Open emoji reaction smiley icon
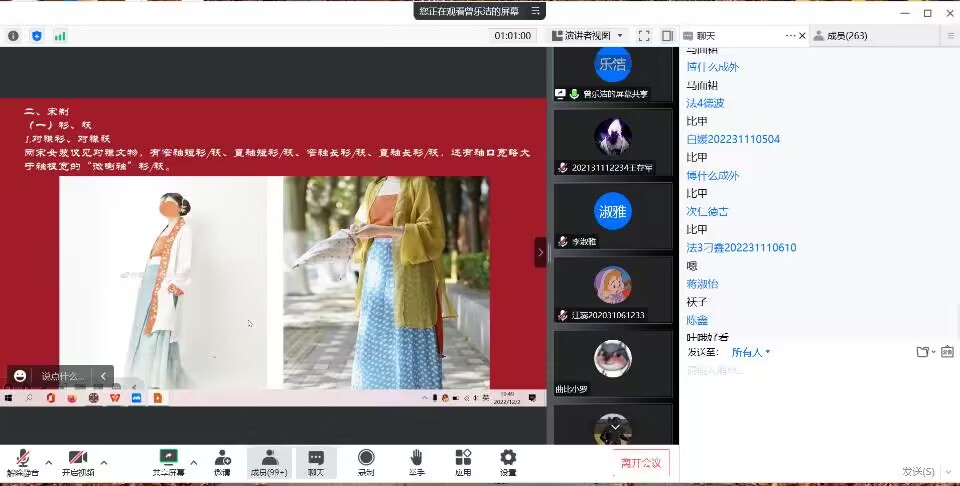The width and height of the screenshot is (960, 486). tap(20, 376)
